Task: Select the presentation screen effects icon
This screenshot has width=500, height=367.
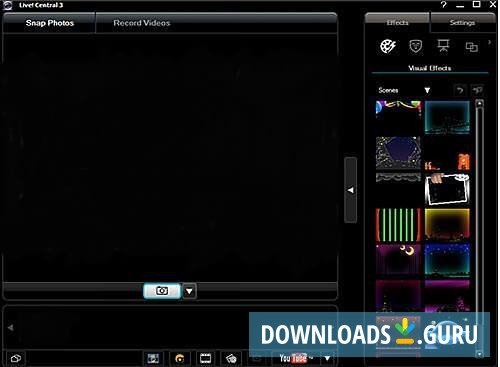Action: click(x=443, y=45)
